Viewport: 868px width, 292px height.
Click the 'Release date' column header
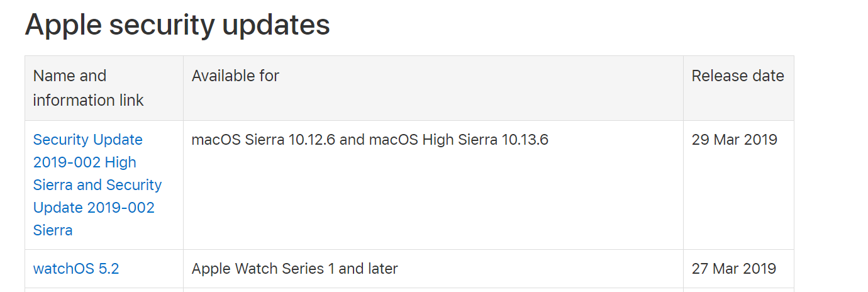click(x=737, y=76)
